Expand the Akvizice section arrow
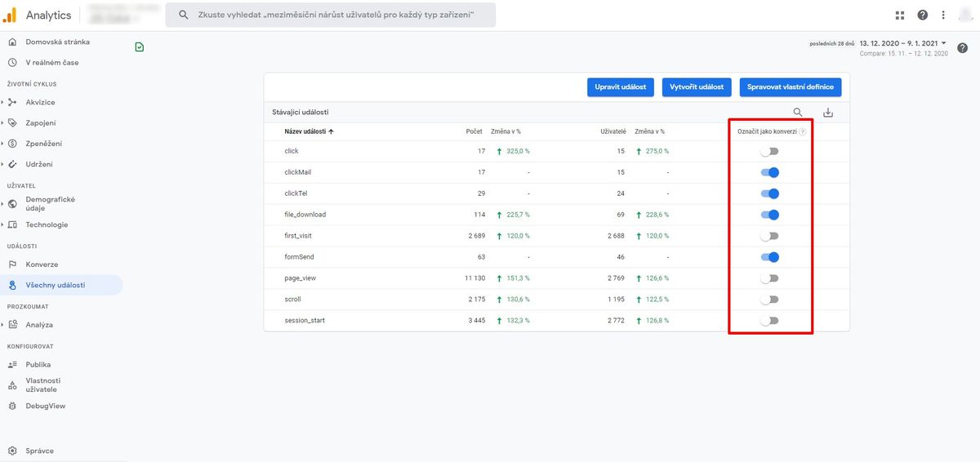The image size is (980, 462). pos(2,102)
